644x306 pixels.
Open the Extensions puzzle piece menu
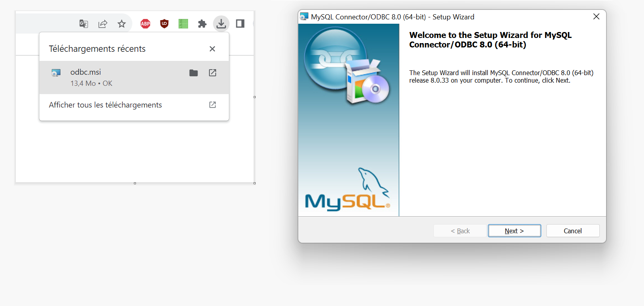tap(202, 24)
